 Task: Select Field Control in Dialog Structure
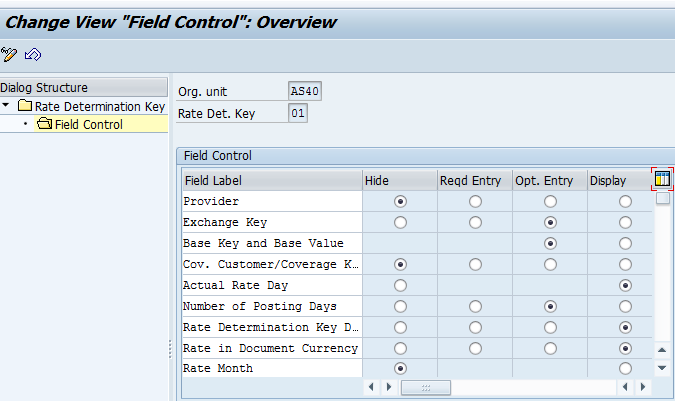88,124
